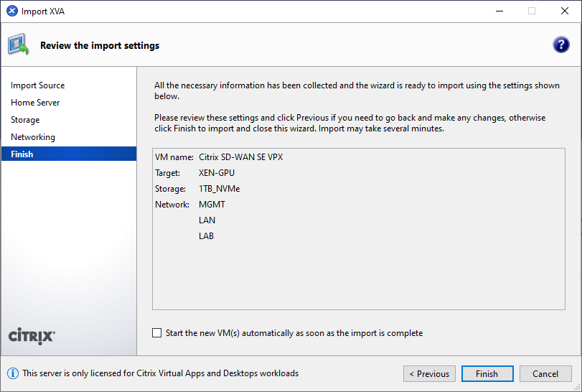
Task: Open the Home Server step in the sidebar
Action: [x=35, y=103]
